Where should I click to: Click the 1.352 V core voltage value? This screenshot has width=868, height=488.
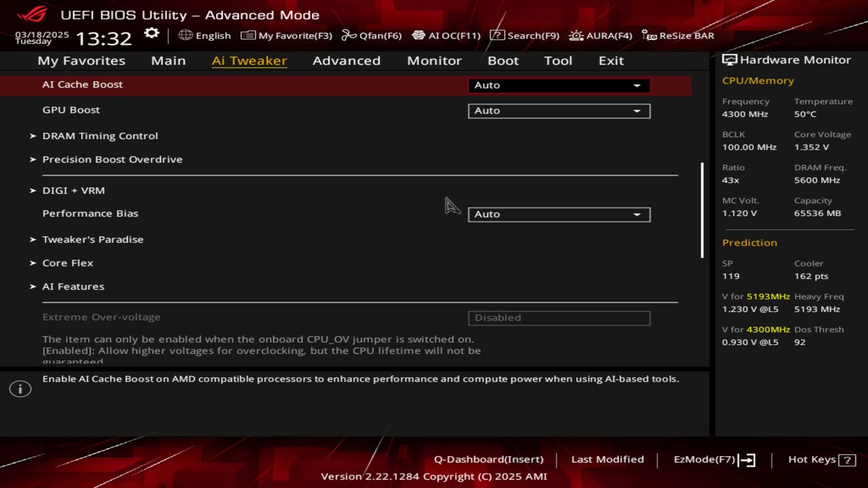click(812, 147)
